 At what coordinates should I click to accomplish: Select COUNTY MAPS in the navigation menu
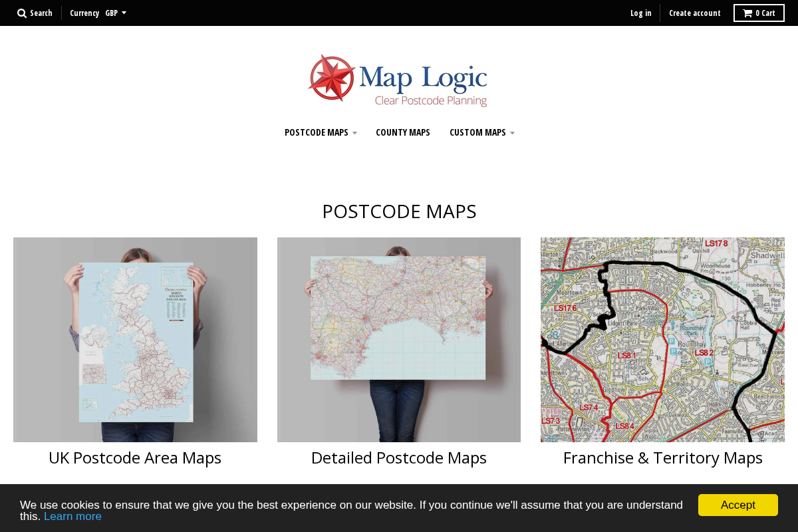point(403,132)
